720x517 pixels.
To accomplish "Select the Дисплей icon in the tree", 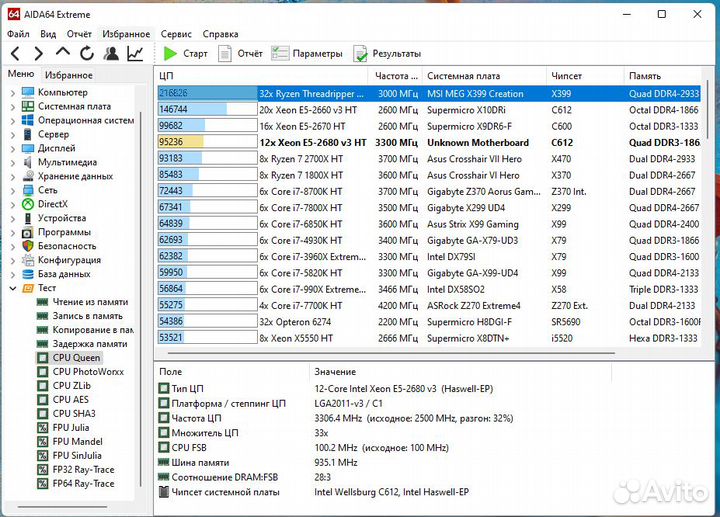I will 28,148.
